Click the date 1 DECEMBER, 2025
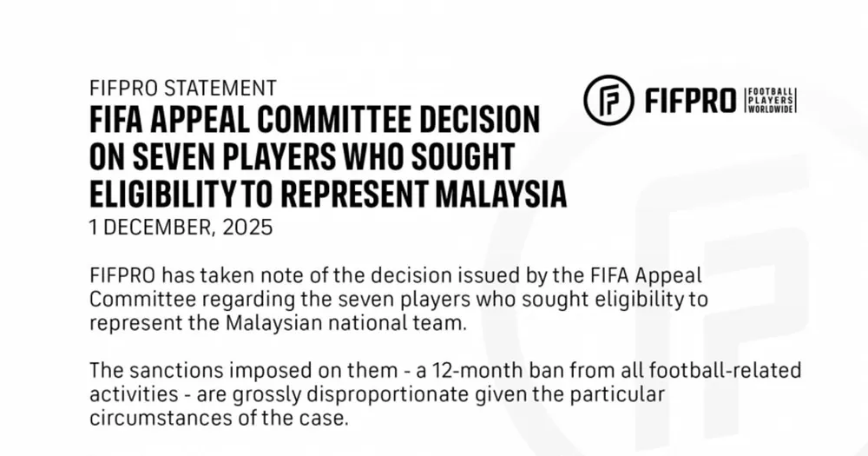Screen dimensions: 868x456 tap(181, 228)
